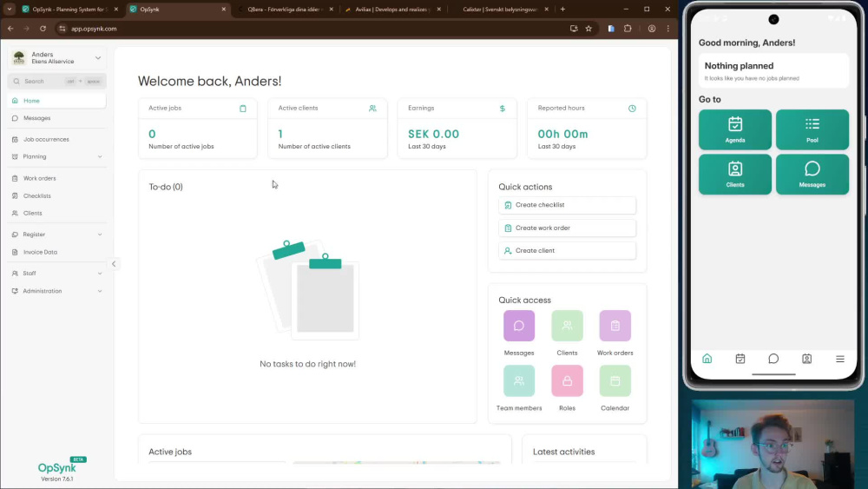
Task: Open Calendar quick access icon
Action: coord(615,381)
